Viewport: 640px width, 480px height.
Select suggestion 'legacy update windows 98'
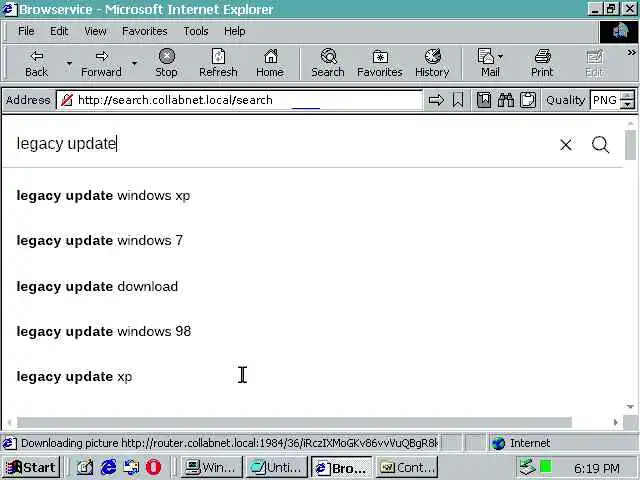pos(104,331)
